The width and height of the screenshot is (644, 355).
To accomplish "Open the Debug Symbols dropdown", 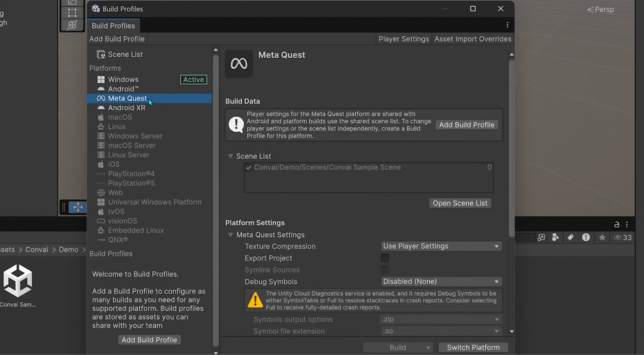I will pyautogui.click(x=441, y=282).
